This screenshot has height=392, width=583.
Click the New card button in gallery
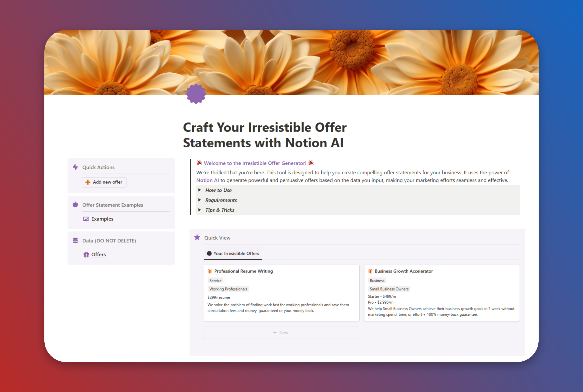pos(281,332)
